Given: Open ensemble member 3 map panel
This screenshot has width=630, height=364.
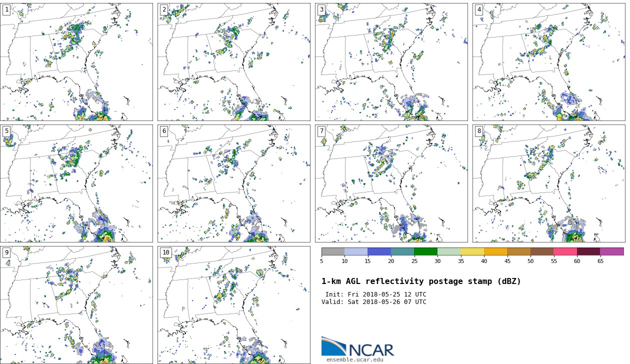Looking at the screenshot, I should point(391,62).
